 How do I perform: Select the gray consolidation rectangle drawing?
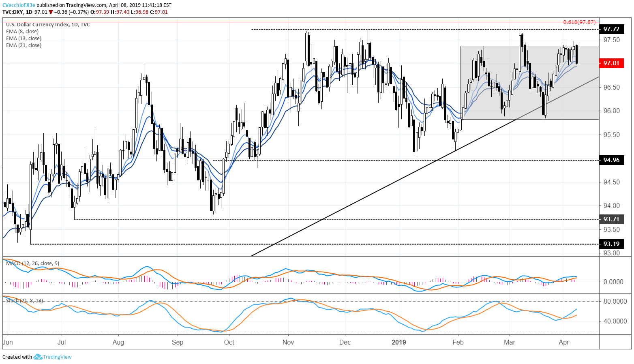[529, 82]
